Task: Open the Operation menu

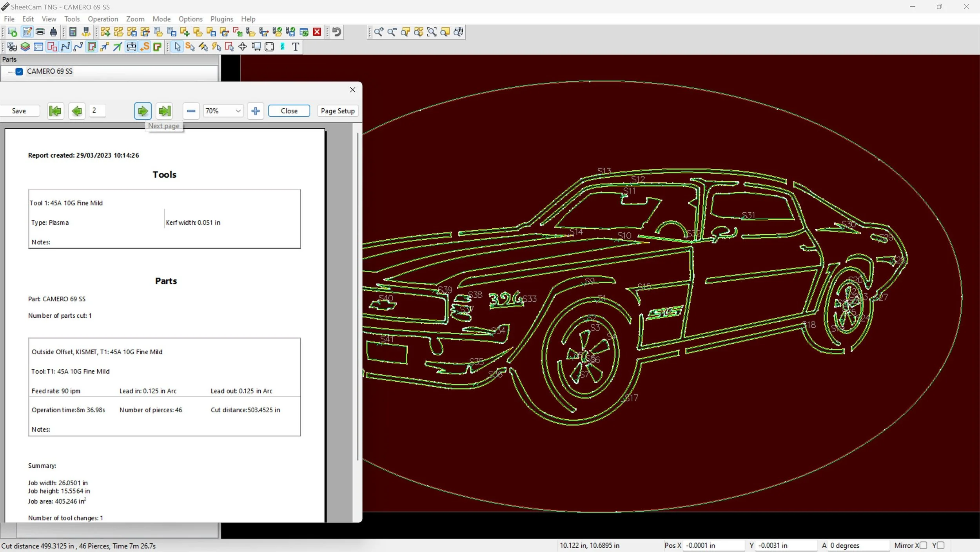Action: 103,19
